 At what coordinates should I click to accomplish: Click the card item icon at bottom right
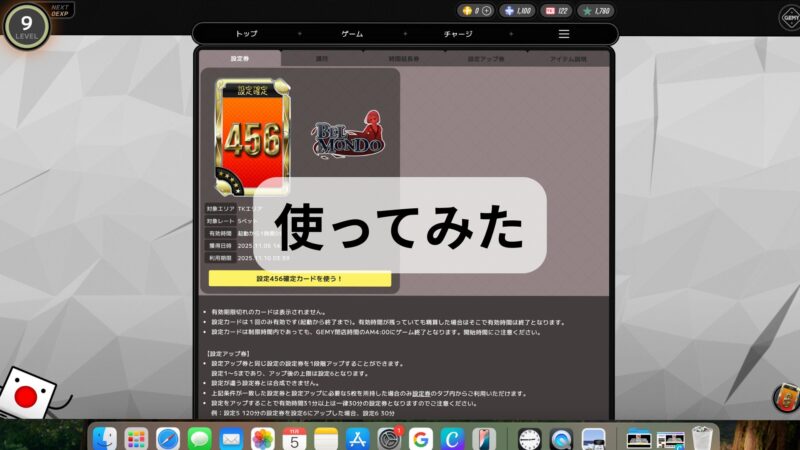[x=785, y=396]
